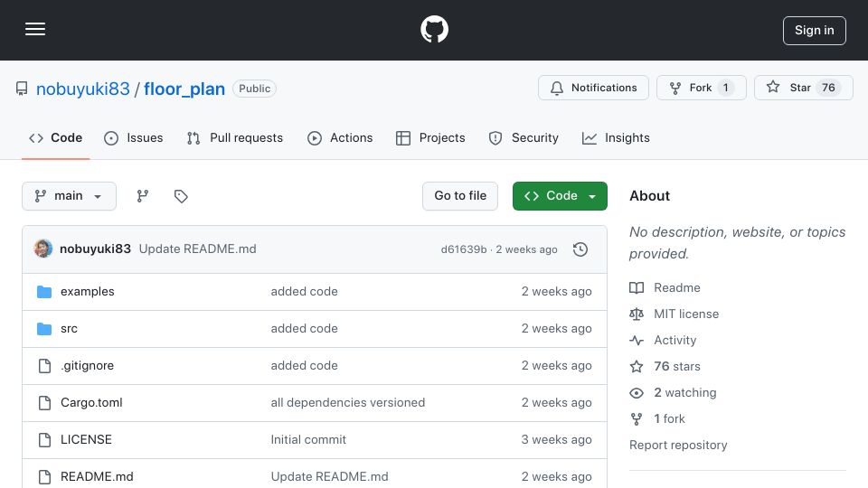Click '3 weeks ago' in LICENSE row
868x488 pixels.
pos(556,440)
